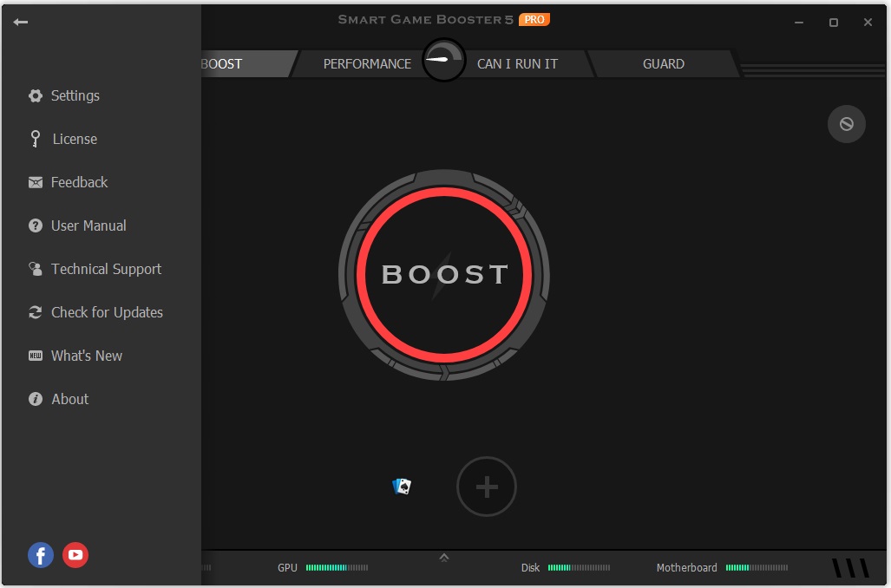
Task: Close the side menu with back arrow
Action: click(x=21, y=23)
